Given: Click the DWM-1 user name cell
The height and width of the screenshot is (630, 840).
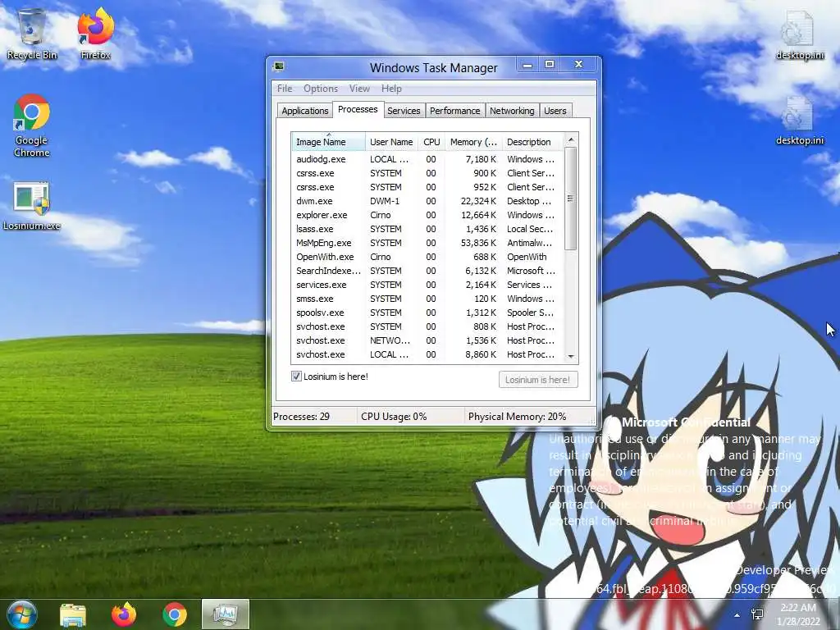Looking at the screenshot, I should click(x=385, y=201).
